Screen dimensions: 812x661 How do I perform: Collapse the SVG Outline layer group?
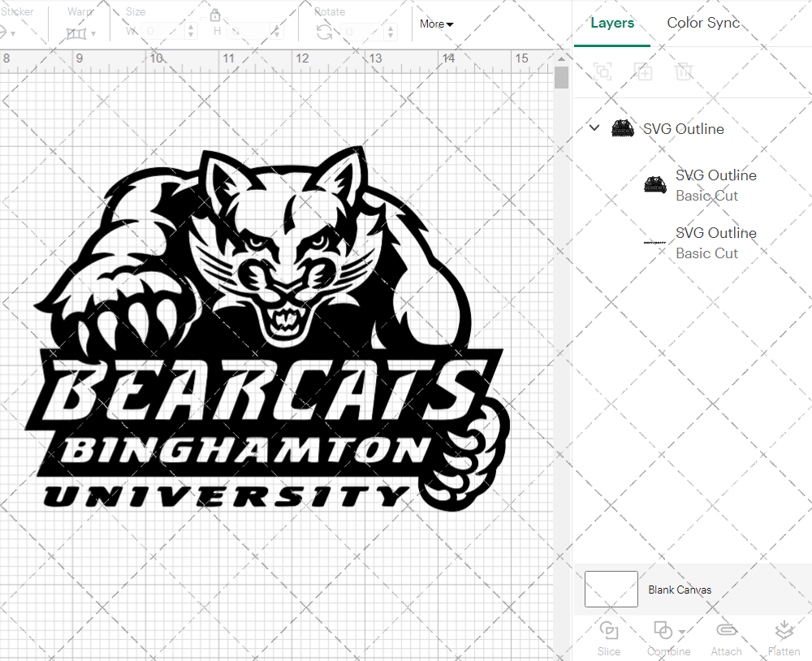point(594,127)
